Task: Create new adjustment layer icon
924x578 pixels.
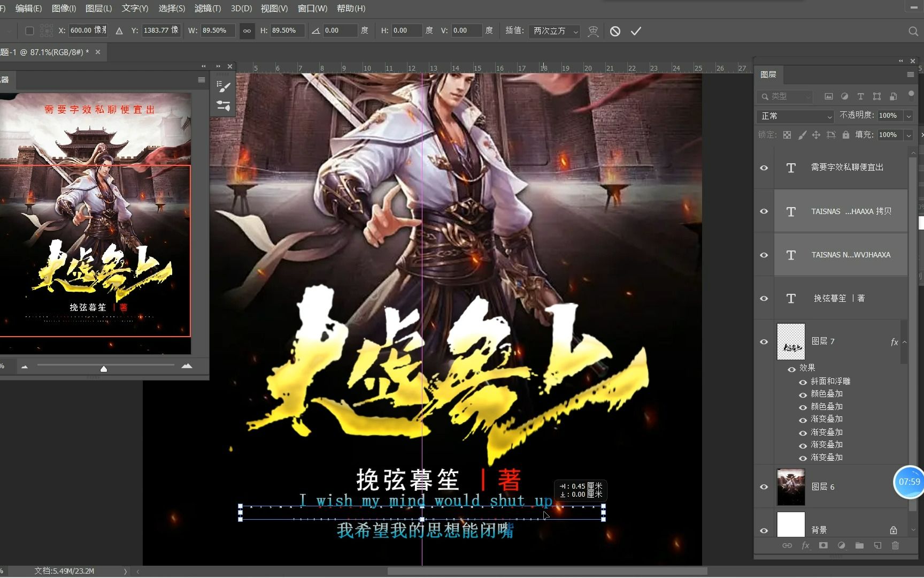Action: pyautogui.click(x=842, y=545)
